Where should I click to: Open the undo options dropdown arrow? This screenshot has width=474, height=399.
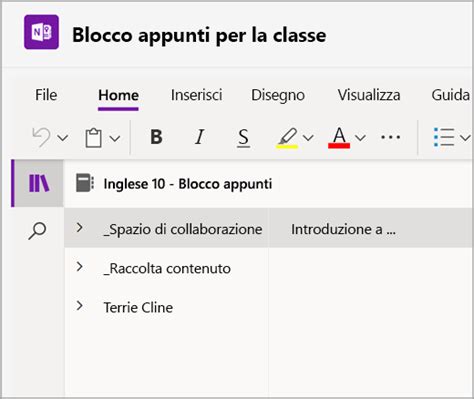point(63,138)
